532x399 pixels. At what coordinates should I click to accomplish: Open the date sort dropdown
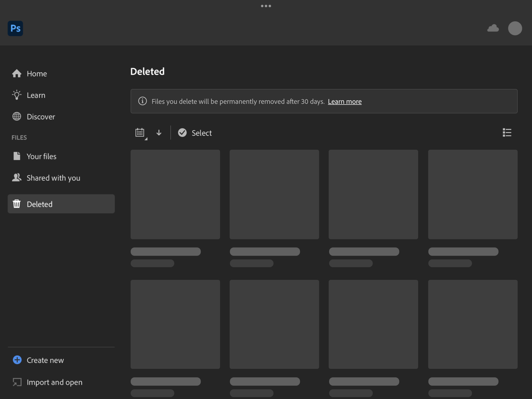140,133
